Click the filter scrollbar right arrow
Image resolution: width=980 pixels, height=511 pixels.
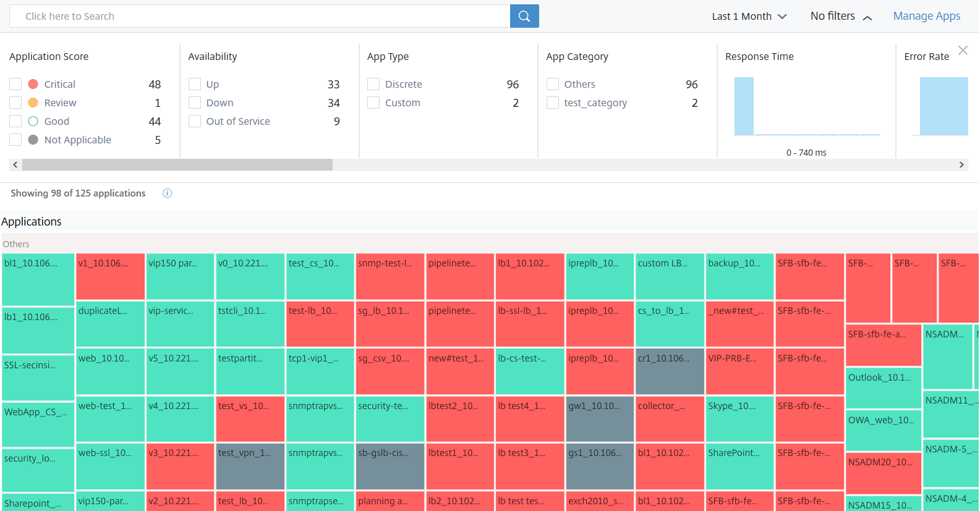point(961,165)
